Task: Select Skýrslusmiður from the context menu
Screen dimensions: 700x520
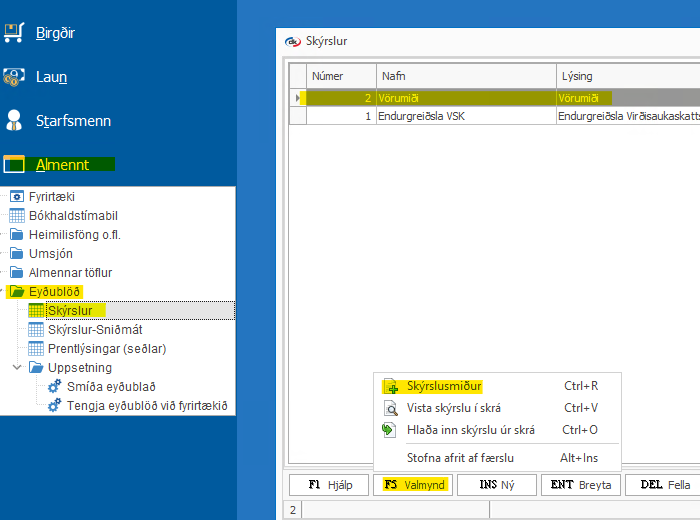Action: pyautogui.click(x=445, y=386)
